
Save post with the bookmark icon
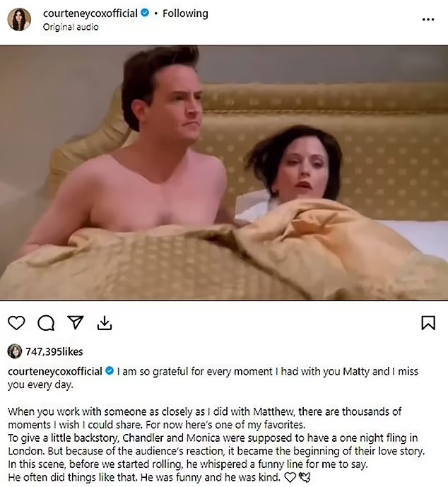pyautogui.click(x=428, y=323)
